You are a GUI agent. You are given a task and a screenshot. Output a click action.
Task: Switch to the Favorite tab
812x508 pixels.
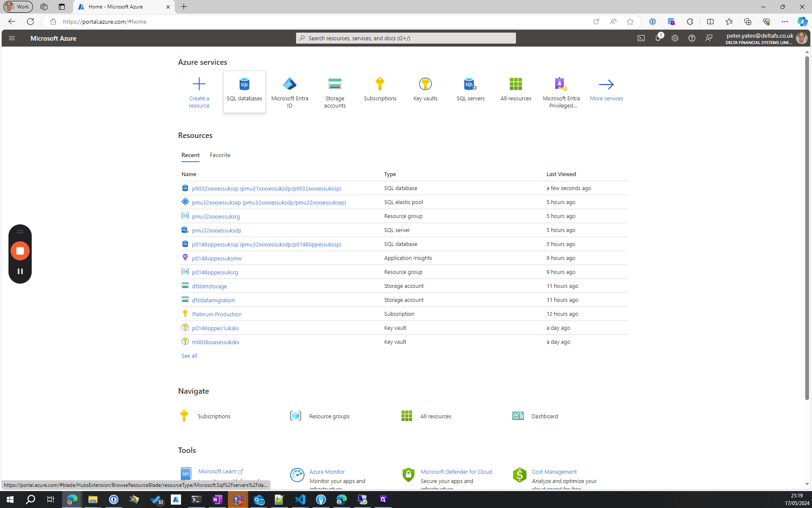(220, 155)
